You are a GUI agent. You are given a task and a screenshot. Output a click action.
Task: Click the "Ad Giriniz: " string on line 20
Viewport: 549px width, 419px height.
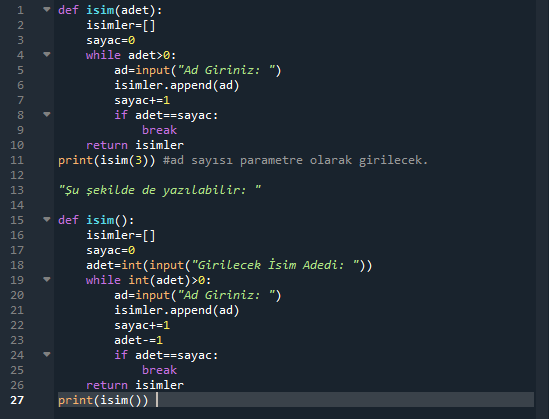[x=226, y=295]
